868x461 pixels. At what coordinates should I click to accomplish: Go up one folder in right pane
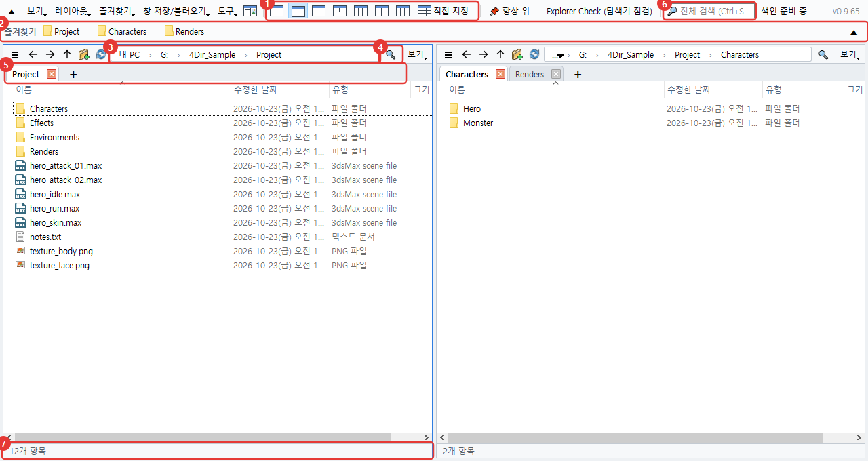coord(500,54)
